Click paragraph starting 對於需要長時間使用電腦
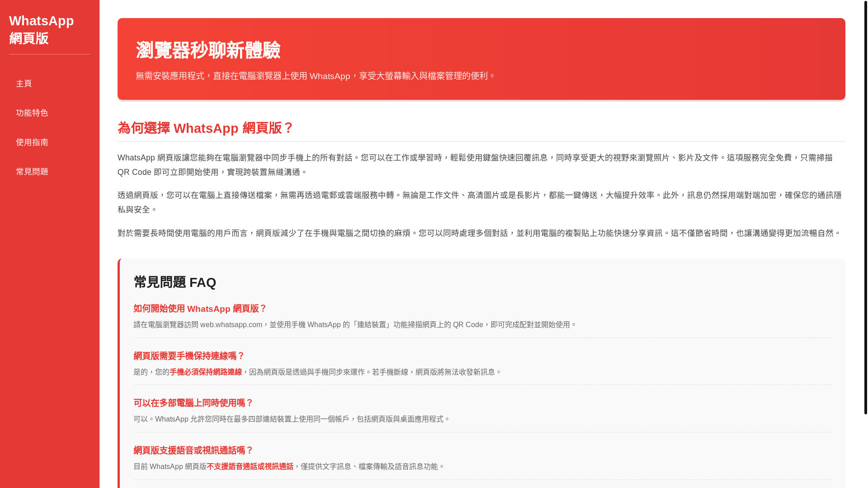This screenshot has height=488, width=868. click(479, 233)
